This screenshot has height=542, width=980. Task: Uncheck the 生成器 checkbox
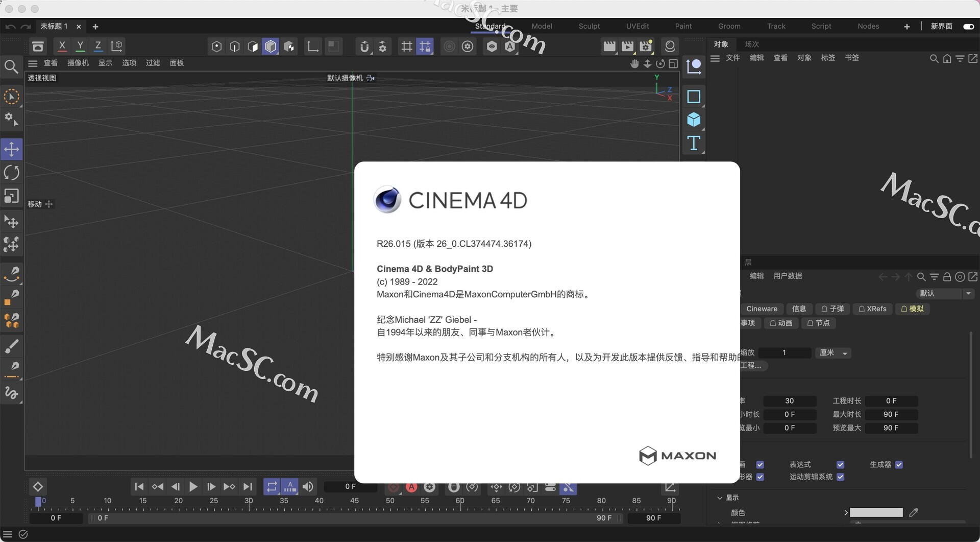click(899, 464)
